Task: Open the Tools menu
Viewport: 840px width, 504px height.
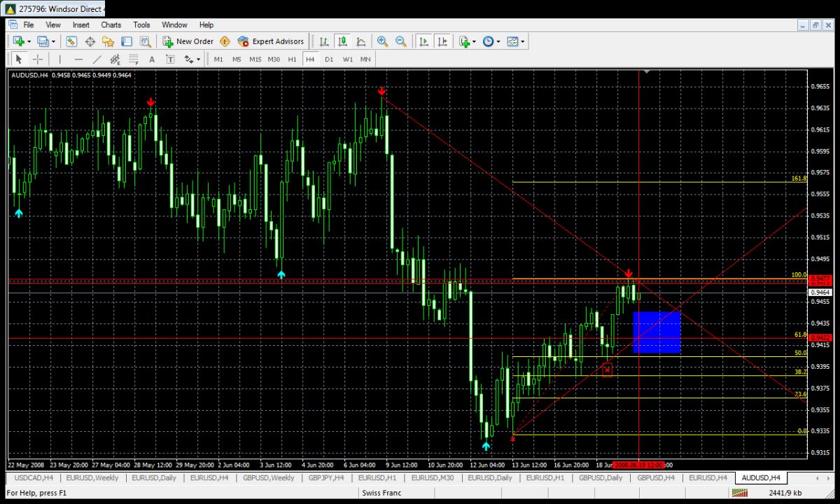Action: click(x=141, y=24)
